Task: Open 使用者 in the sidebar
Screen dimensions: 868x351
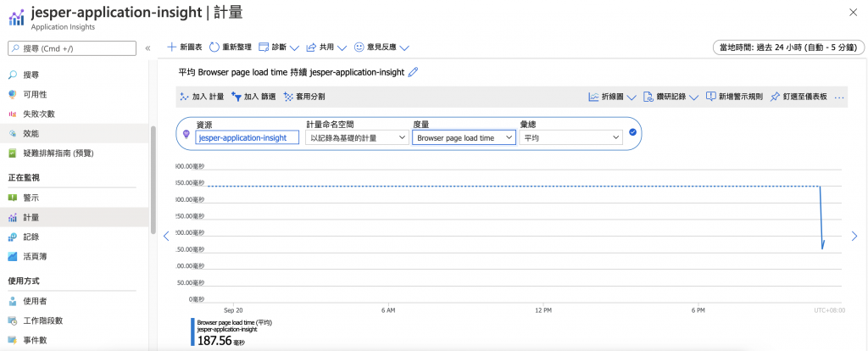Action: click(x=34, y=301)
